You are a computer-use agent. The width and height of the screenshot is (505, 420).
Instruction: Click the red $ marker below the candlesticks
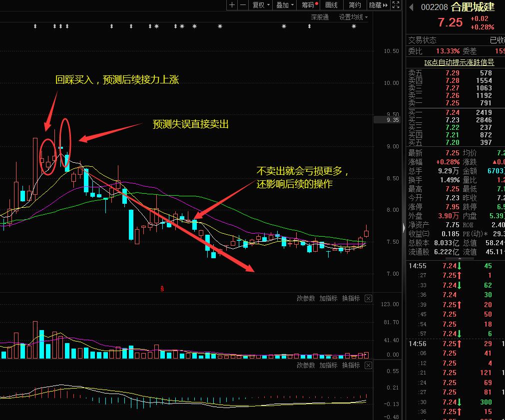tap(161, 288)
